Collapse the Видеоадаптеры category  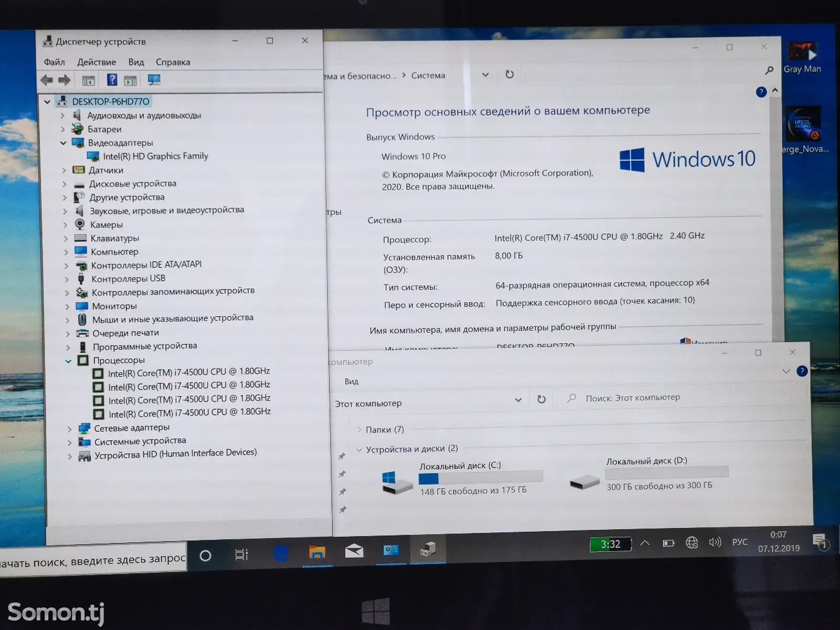point(64,143)
